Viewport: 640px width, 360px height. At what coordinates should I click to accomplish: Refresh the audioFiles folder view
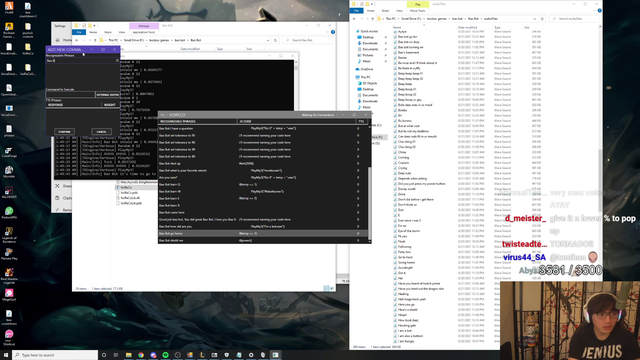click(542, 19)
